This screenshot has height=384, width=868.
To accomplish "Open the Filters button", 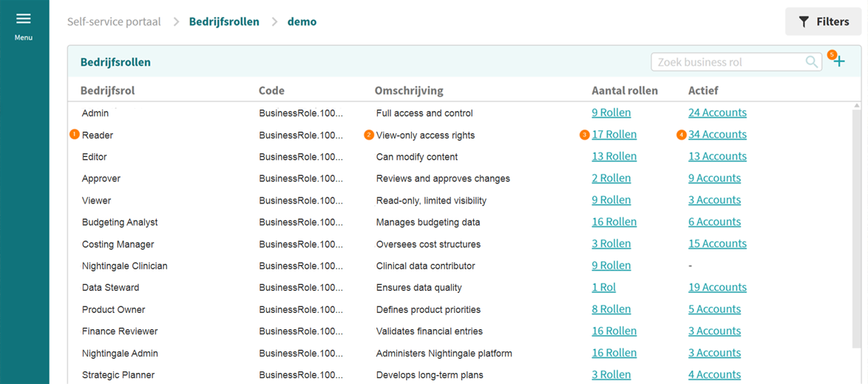I will [x=823, y=22].
